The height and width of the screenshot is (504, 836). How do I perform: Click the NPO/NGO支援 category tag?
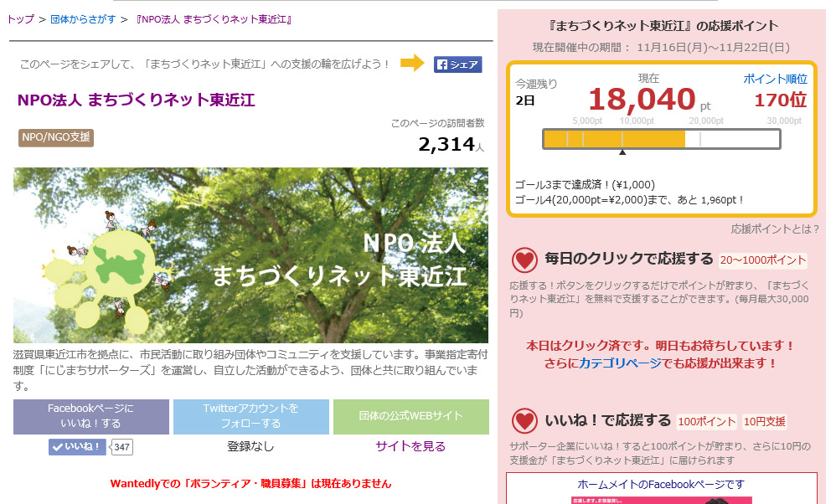[55, 137]
